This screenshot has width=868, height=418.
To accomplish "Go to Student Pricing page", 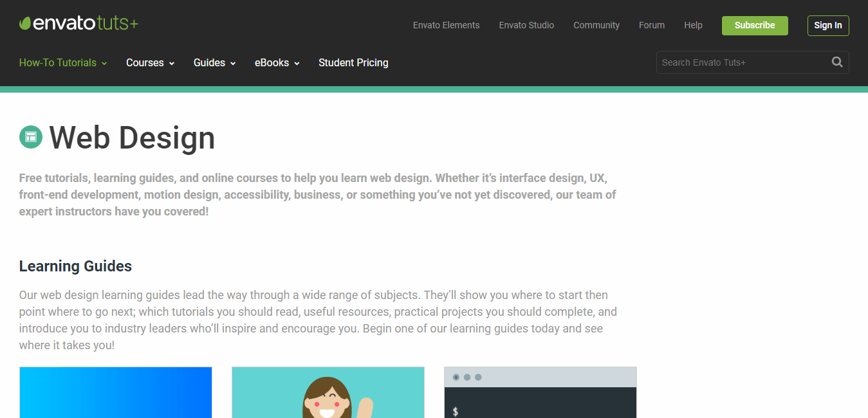I will 353,63.
